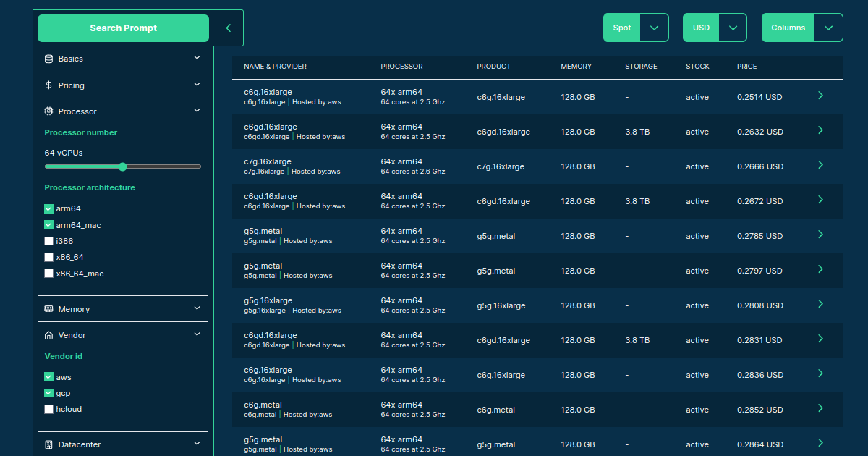Click the database icon beside Basics
Screen dimensions: 868x456
48,59
